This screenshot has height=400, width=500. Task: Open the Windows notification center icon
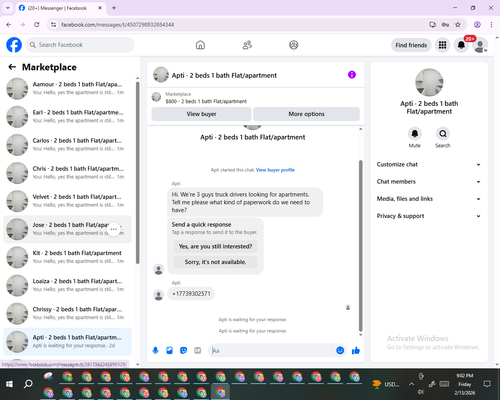click(x=487, y=384)
